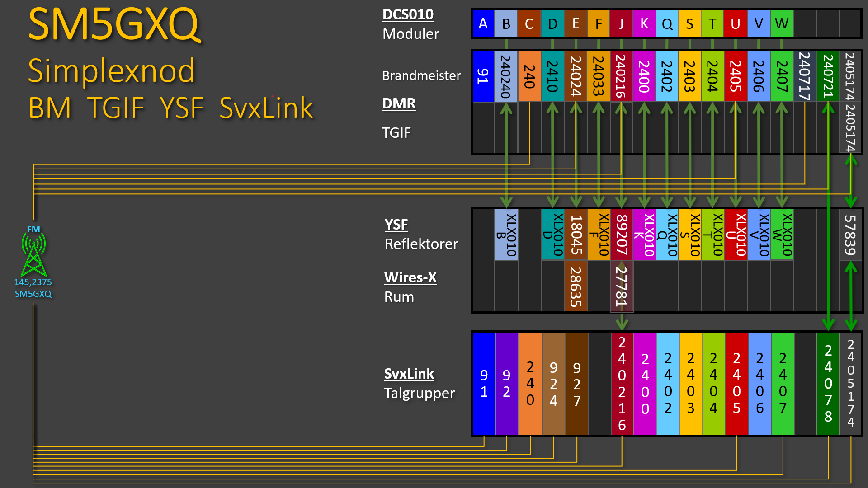
Task: Click Brandmeister talkgroup 240717 cell
Action: pyautogui.click(x=805, y=76)
